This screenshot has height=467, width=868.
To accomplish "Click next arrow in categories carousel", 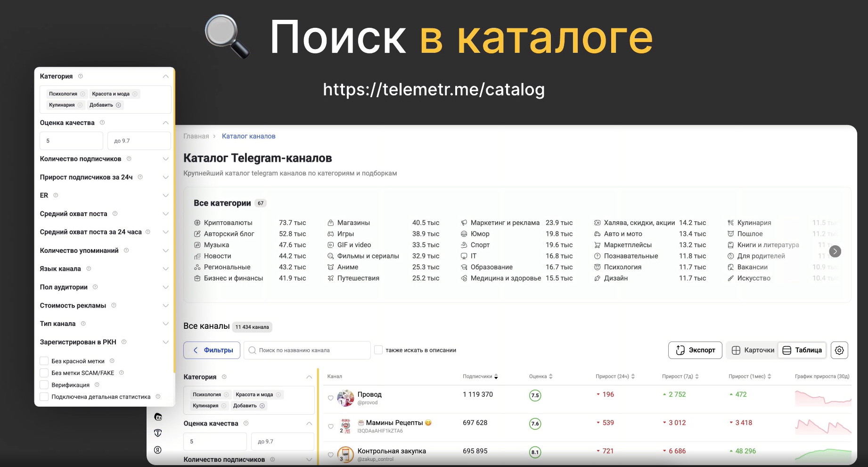I will (x=835, y=251).
